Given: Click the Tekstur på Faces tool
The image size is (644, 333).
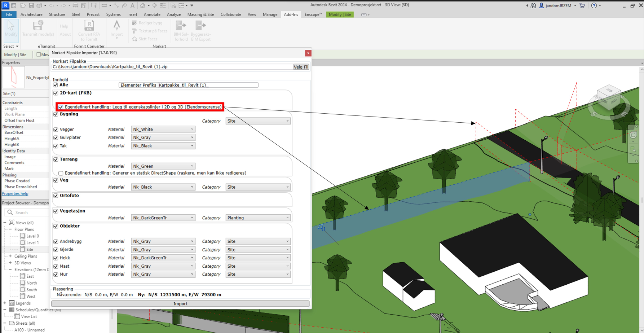Looking at the screenshot, I should click(150, 31).
